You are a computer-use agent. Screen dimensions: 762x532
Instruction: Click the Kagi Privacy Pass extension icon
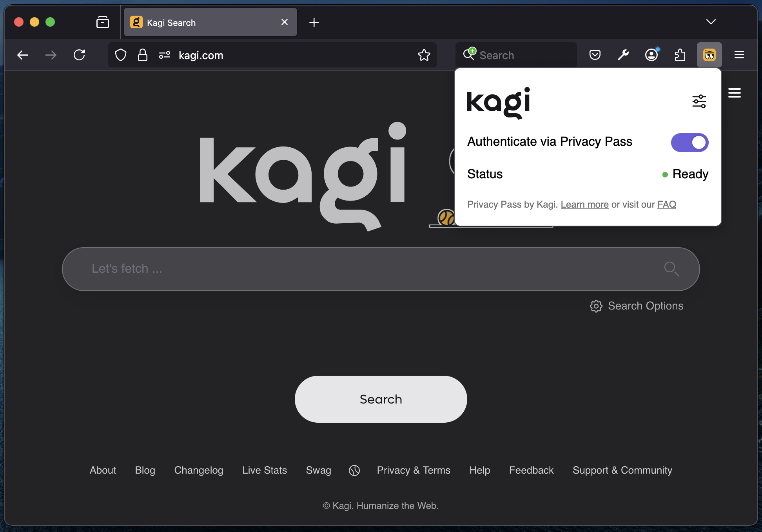tap(709, 55)
